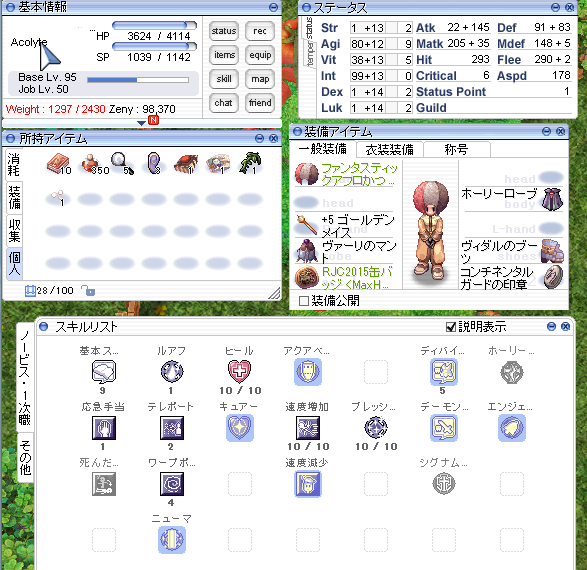Select the Holy Light skill icon
587x570 pixels.
(512, 372)
